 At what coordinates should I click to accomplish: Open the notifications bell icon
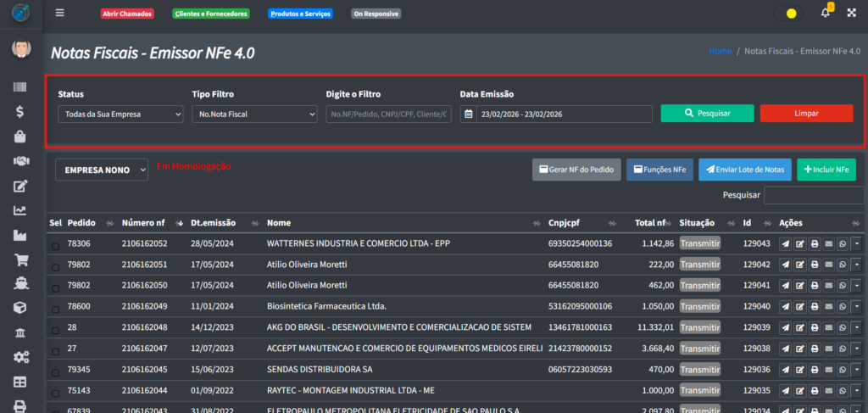pyautogui.click(x=826, y=13)
